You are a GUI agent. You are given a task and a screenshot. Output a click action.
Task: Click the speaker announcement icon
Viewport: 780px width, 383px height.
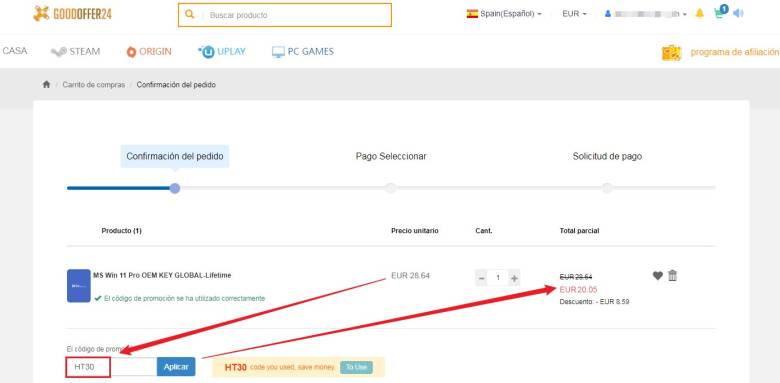[738, 13]
